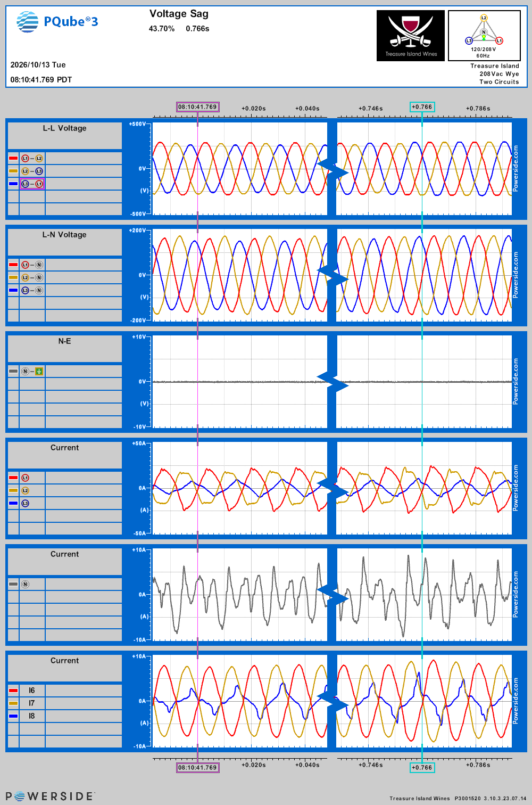532x805 pixels.
Task: Click the top 08:10:41.769 trigger time marker
Action: tap(197, 107)
